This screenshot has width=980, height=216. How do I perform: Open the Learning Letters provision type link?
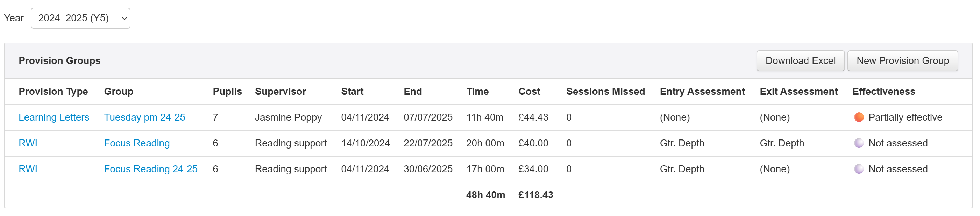coord(54,117)
